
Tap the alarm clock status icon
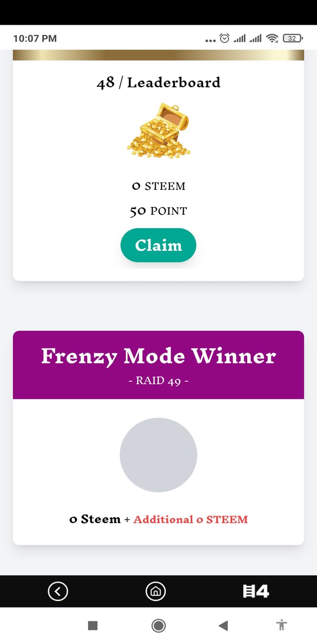coord(224,38)
